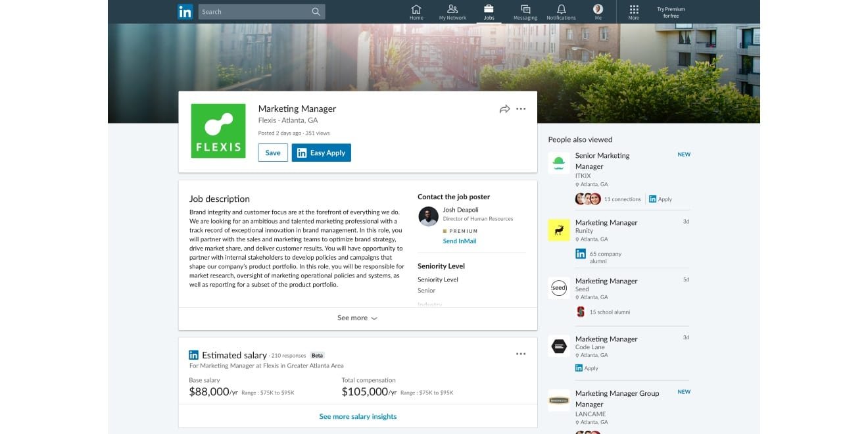Click Try Premium for free
The height and width of the screenshot is (434, 868).
[x=671, y=12]
